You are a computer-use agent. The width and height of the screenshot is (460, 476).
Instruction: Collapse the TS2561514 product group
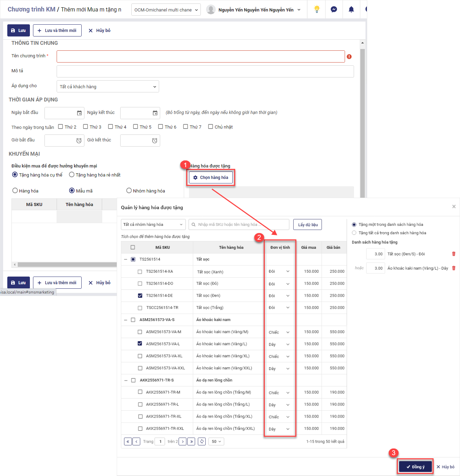[125, 259]
